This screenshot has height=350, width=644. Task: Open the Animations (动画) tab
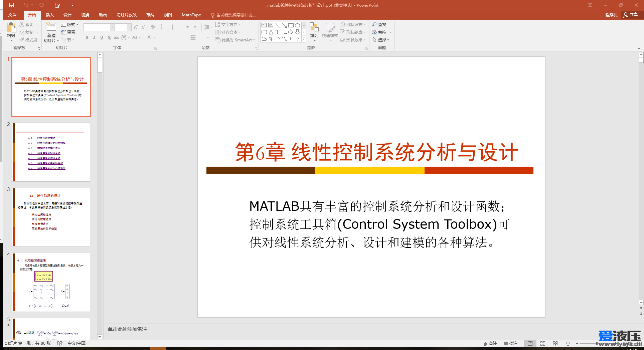pos(103,15)
